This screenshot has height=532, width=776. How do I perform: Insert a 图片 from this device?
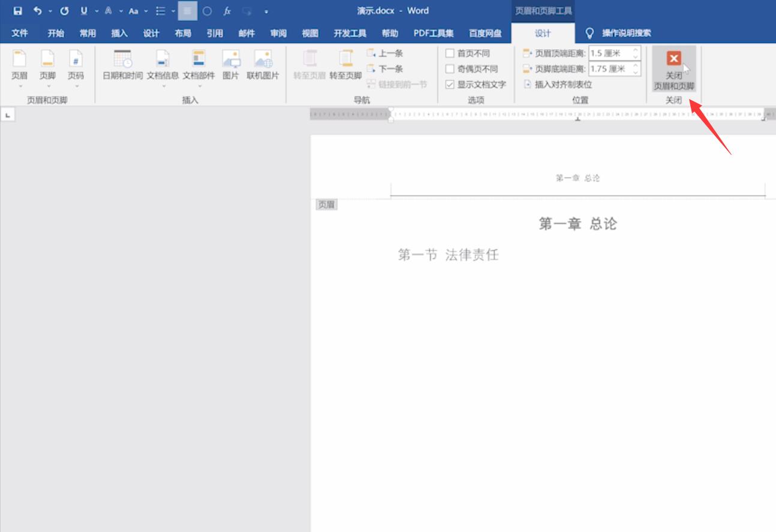click(x=231, y=66)
